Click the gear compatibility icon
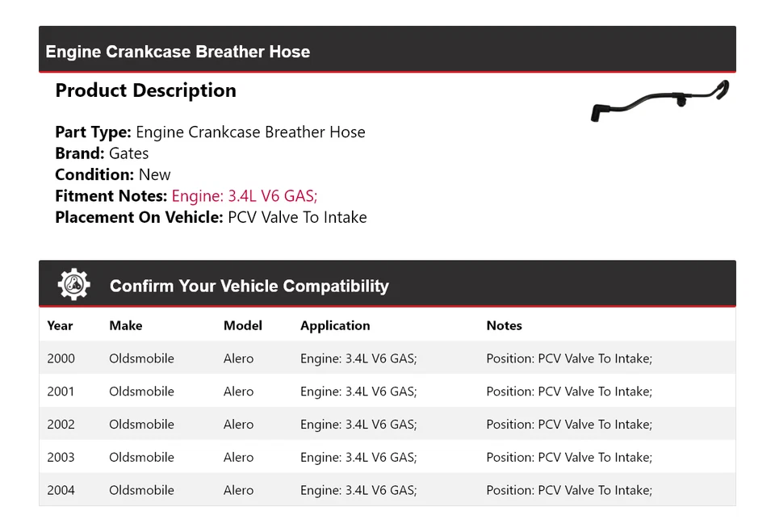This screenshot has height=532, width=775. click(x=73, y=285)
